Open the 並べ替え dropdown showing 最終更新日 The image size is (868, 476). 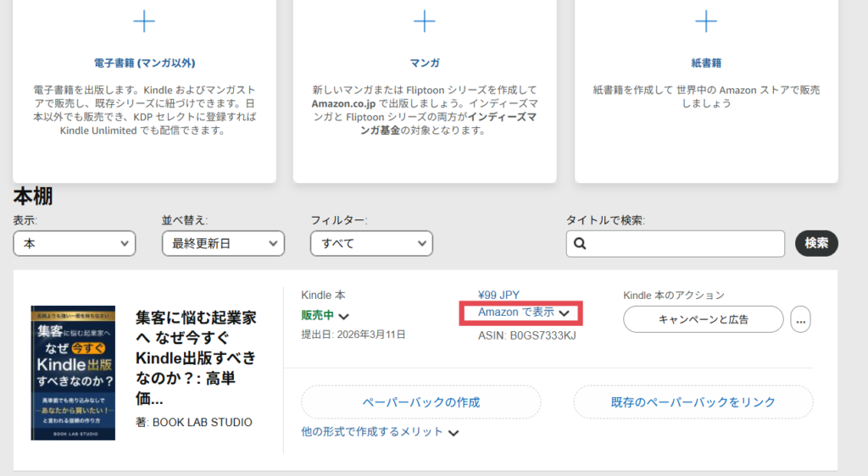[x=223, y=244]
